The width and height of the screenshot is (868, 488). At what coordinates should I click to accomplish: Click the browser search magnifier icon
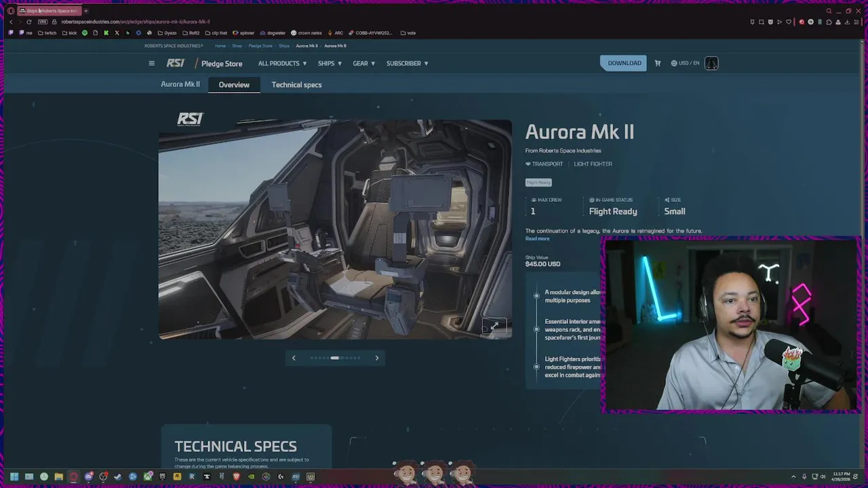(829, 11)
